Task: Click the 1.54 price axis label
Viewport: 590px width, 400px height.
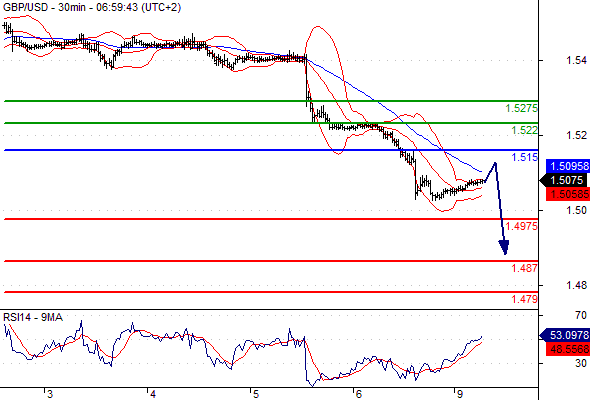Action: pyautogui.click(x=576, y=60)
